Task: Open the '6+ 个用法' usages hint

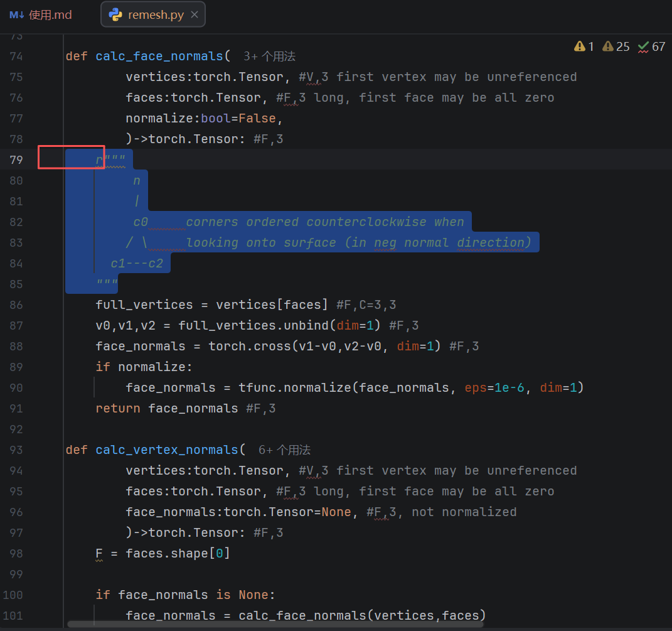Action: (285, 450)
